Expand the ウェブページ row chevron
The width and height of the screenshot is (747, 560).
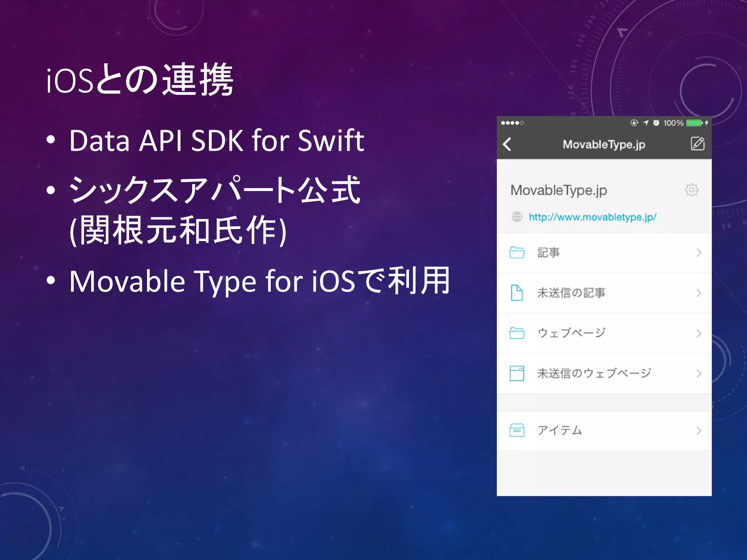click(x=699, y=333)
